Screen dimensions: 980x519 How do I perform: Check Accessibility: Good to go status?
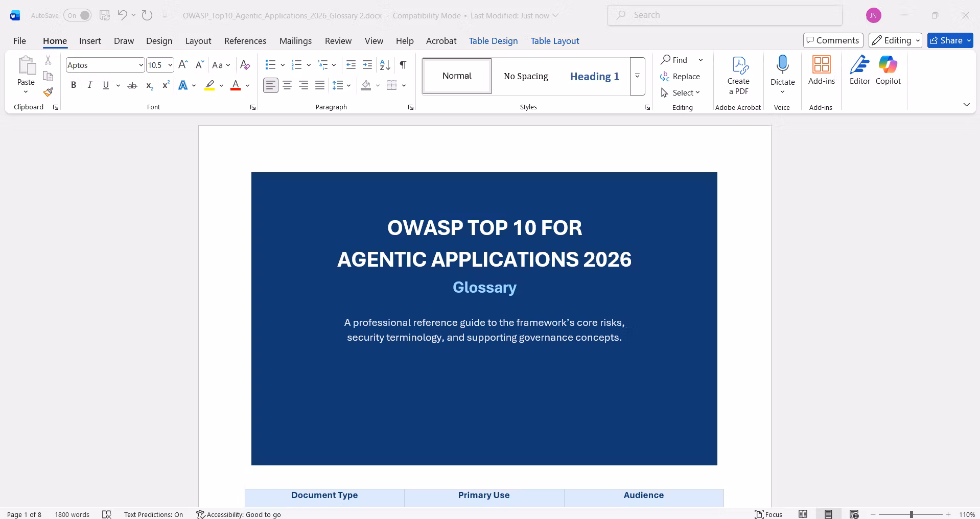click(239, 514)
